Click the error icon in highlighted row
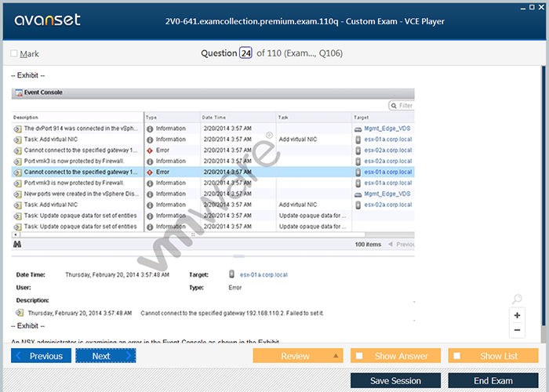Viewport: 549px width, 392px height. (x=150, y=172)
